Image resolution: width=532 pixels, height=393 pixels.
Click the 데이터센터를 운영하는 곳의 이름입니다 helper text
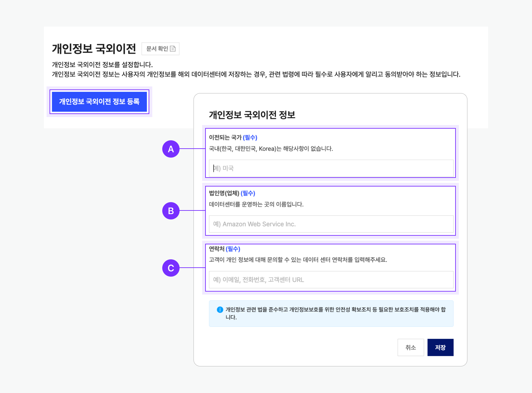(256, 204)
